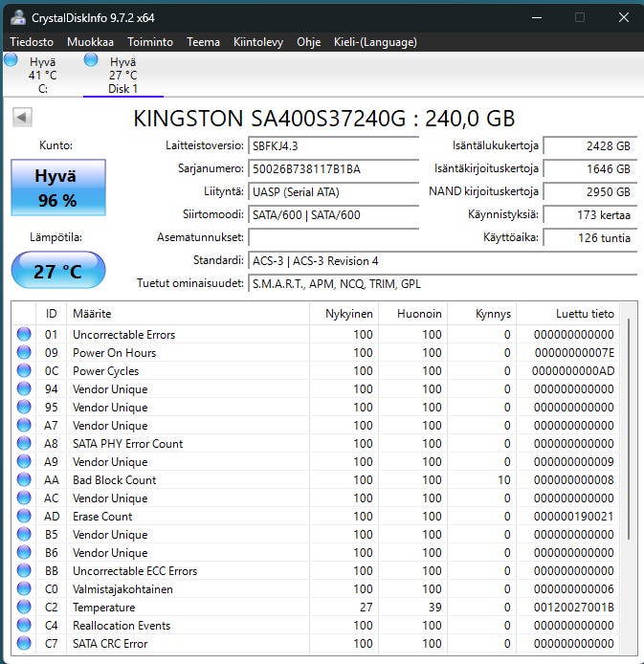Click the previous disk arrow button
The image size is (644, 664).
[x=22, y=117]
